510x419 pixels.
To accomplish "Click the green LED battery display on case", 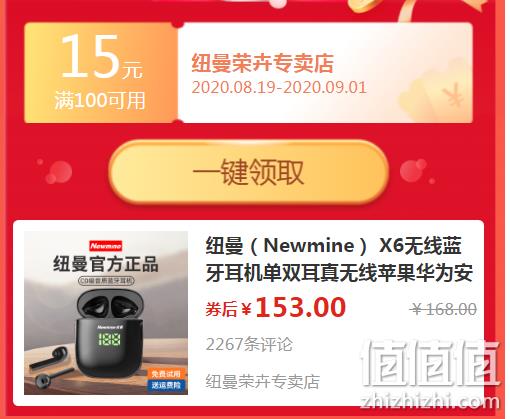I will point(109,340).
